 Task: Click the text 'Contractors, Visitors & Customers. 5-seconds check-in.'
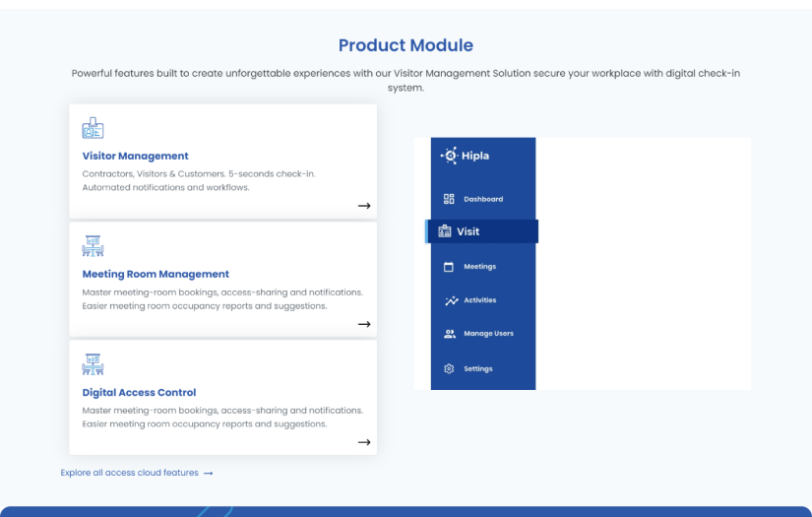(x=199, y=174)
